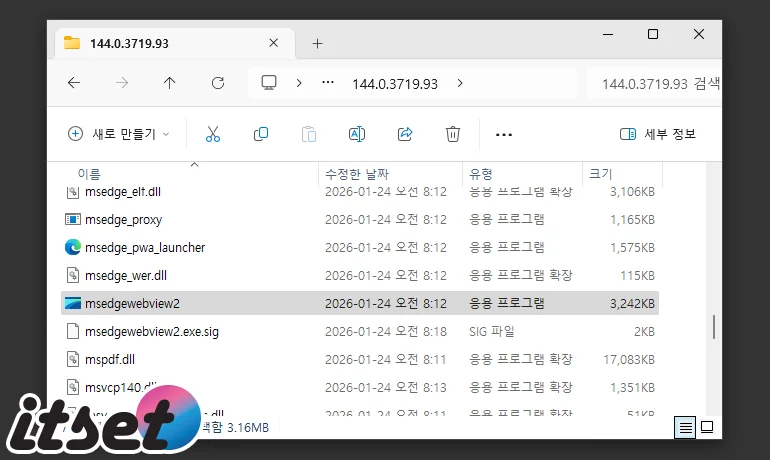
Task: Click the 3,242KB size cell
Action: tap(632, 304)
